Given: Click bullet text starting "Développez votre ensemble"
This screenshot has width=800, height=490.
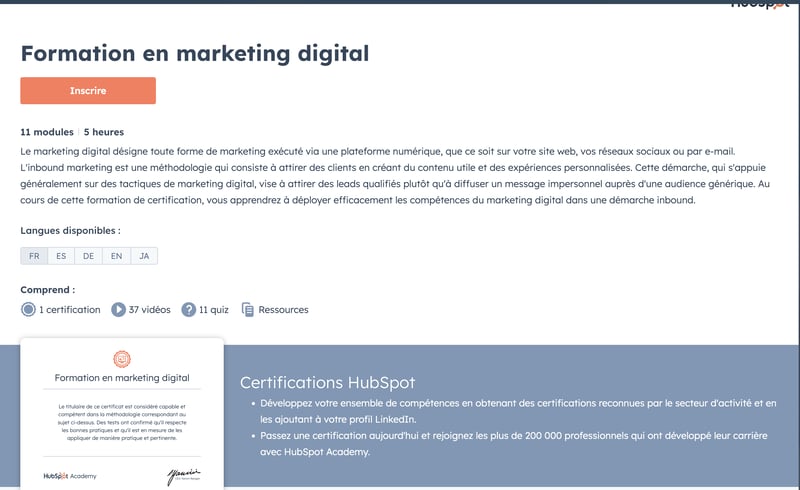Looking at the screenshot, I should tap(518, 411).
